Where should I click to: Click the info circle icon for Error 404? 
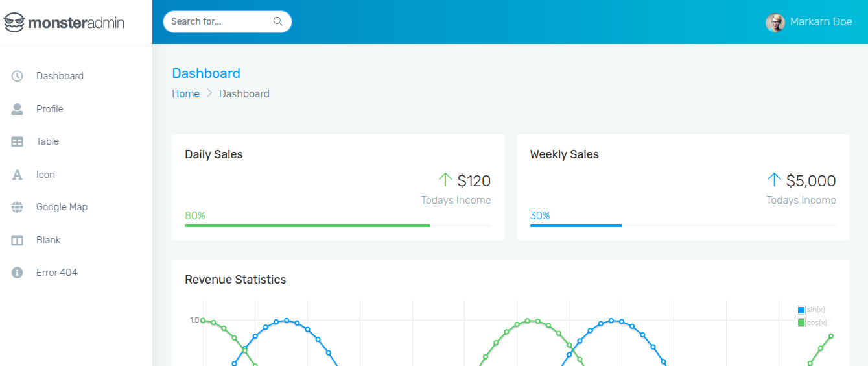[18, 273]
